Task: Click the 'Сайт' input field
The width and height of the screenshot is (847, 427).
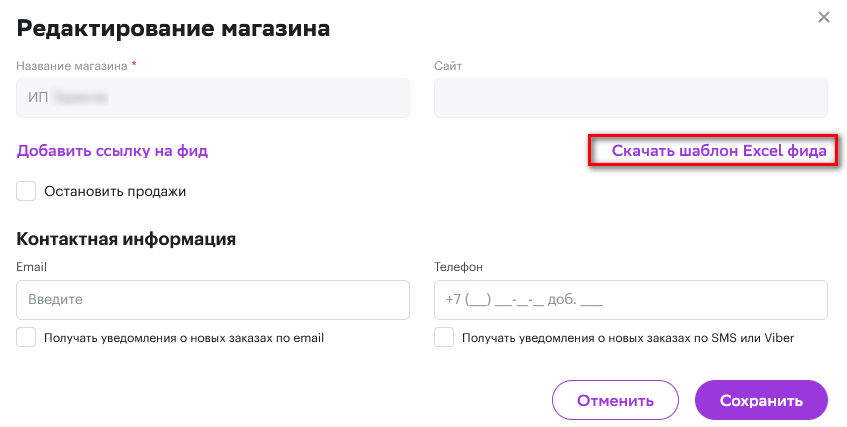Action: [x=630, y=98]
